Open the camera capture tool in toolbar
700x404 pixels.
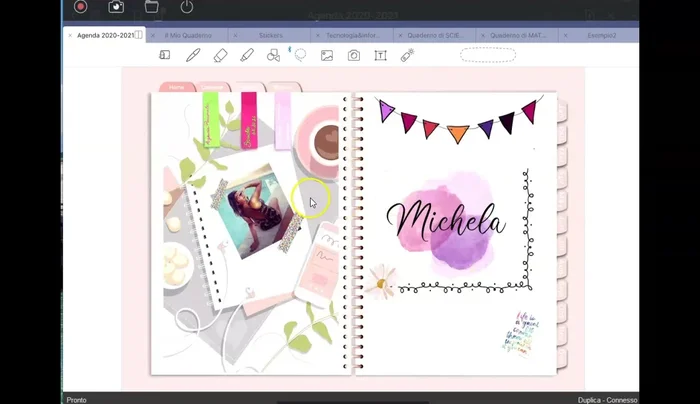pyautogui.click(x=354, y=55)
